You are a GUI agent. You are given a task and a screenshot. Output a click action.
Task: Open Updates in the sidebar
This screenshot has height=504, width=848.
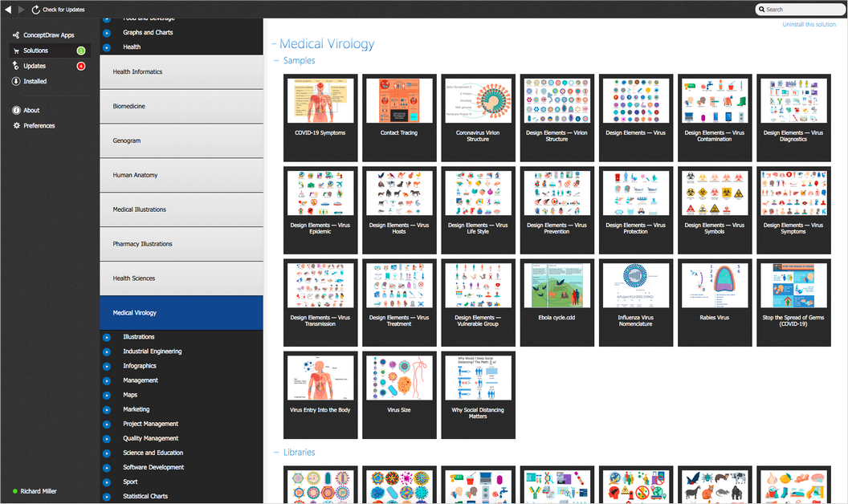point(35,66)
